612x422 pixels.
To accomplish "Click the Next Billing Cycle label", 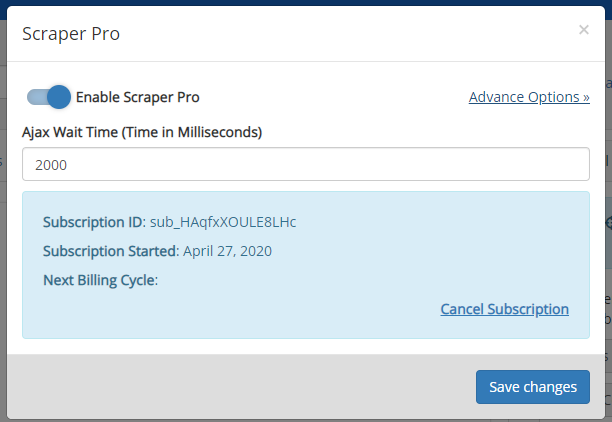I will pos(100,280).
